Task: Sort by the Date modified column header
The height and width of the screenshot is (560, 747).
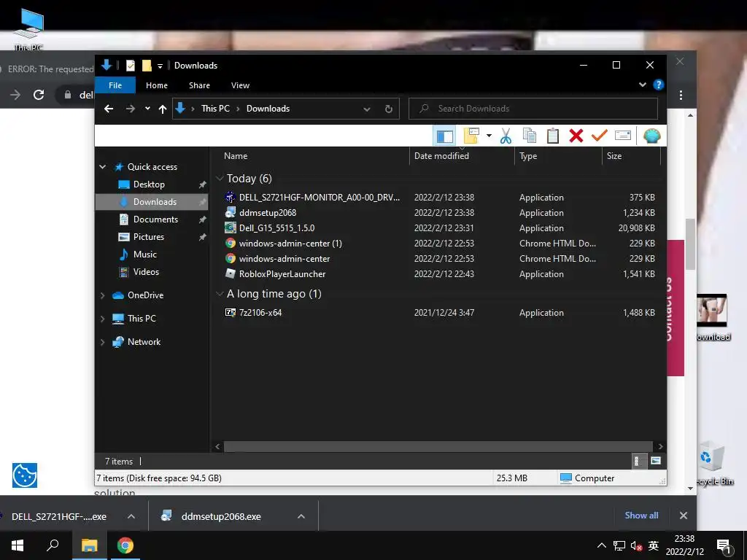Action: [x=462, y=156]
